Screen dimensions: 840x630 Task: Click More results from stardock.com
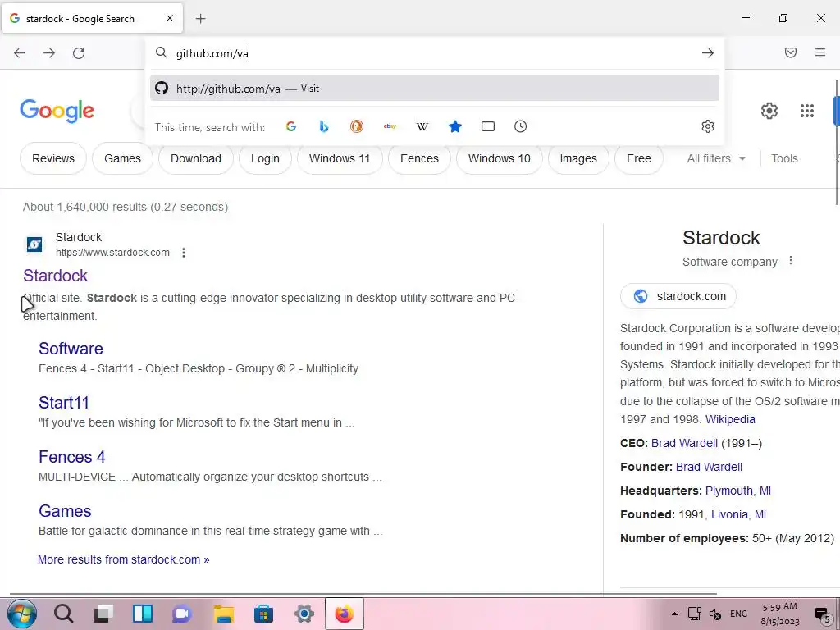(123, 559)
